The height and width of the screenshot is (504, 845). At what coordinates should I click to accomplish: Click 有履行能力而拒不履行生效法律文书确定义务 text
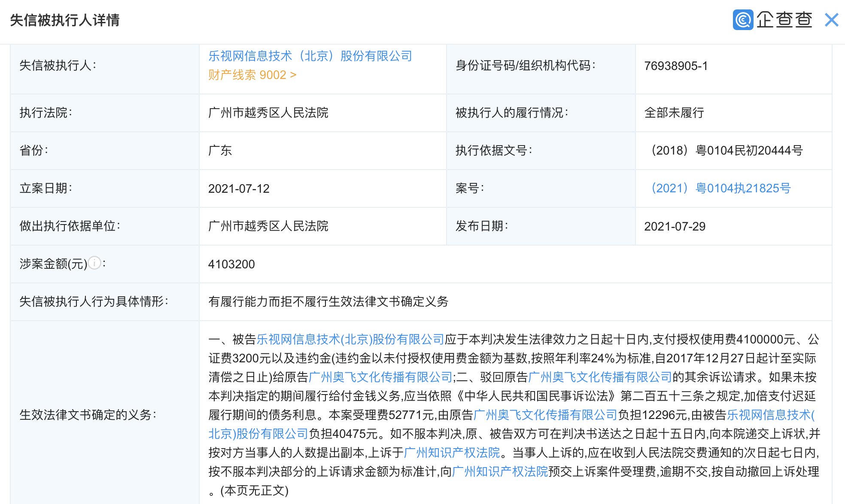[x=328, y=302]
